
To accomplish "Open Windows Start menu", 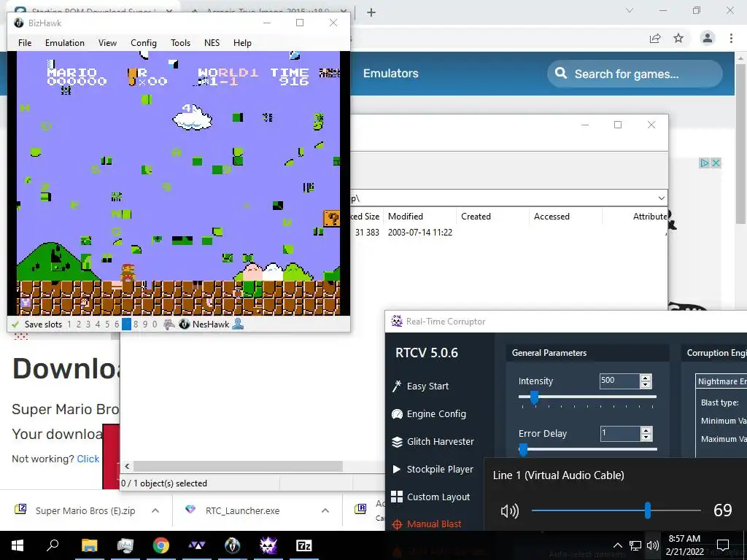I will [18, 545].
